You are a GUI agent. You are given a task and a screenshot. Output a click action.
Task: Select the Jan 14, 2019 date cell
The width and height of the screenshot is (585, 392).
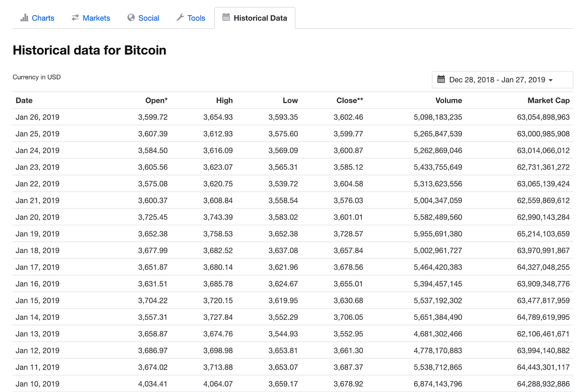[x=38, y=317]
